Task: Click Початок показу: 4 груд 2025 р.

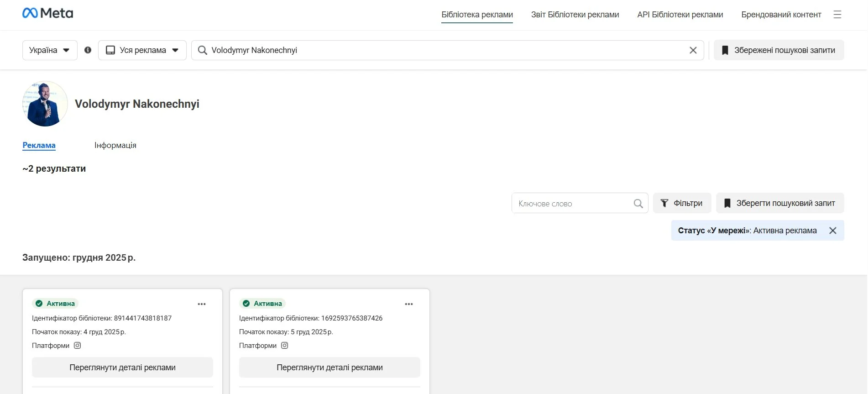Action: point(79,332)
